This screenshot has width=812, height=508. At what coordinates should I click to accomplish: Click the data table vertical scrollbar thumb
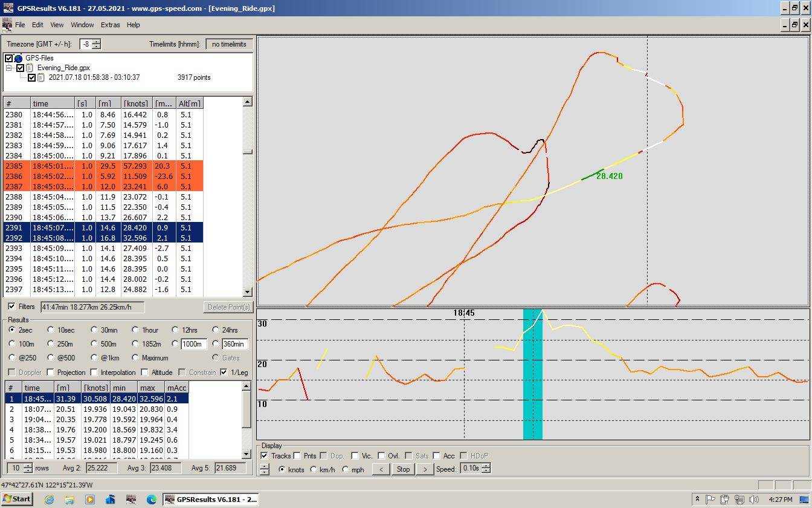click(247, 152)
